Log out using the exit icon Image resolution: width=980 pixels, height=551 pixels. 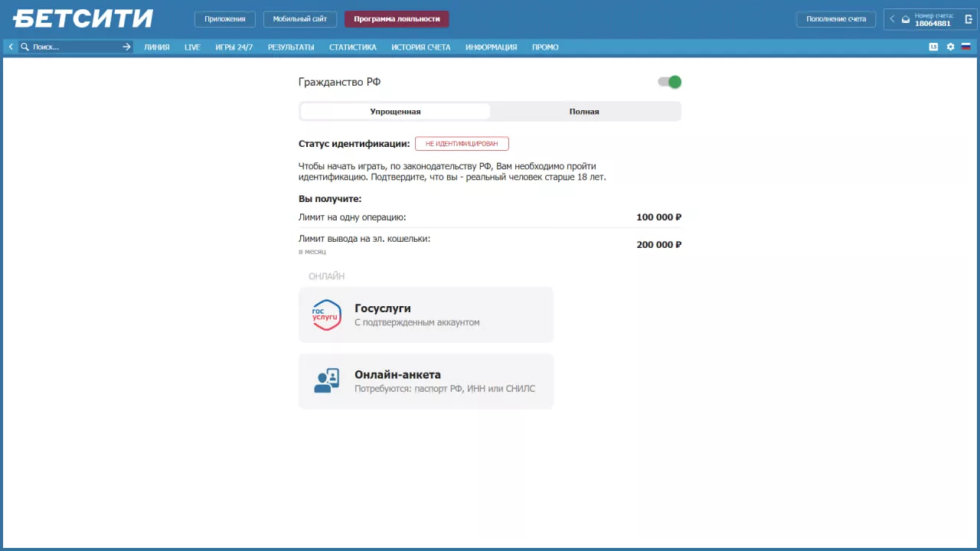click(x=968, y=19)
